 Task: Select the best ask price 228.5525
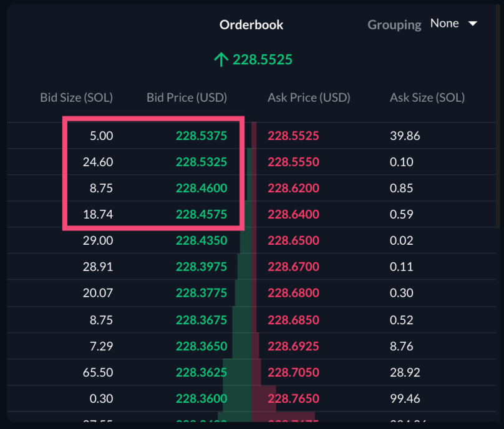(293, 136)
